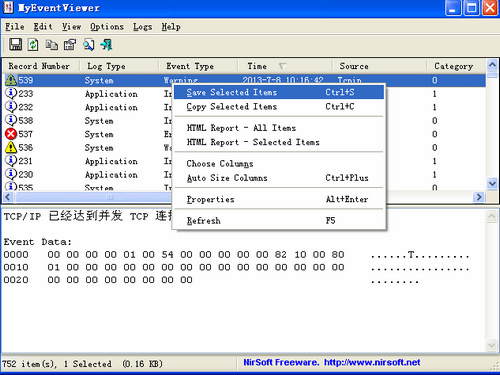This screenshot has height=375, width=500.
Task: Click the Save toolbar icon
Action: pyautogui.click(x=15, y=44)
